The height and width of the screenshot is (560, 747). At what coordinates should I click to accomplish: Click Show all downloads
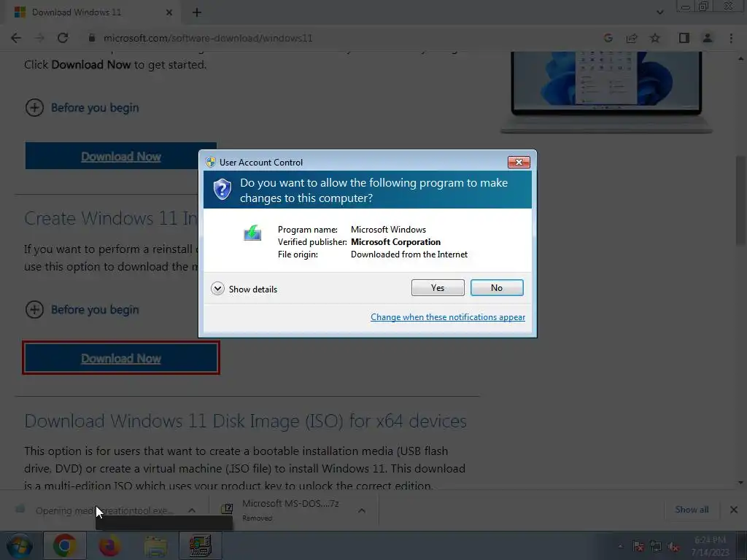coord(692,510)
